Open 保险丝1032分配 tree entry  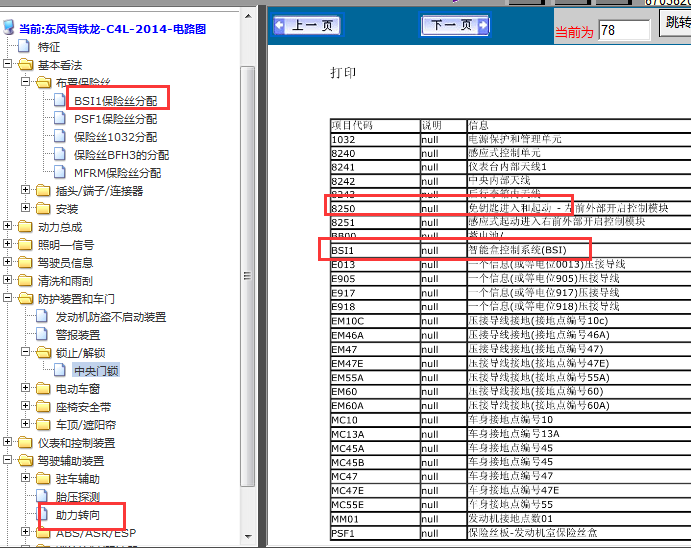pyautogui.click(x=115, y=137)
